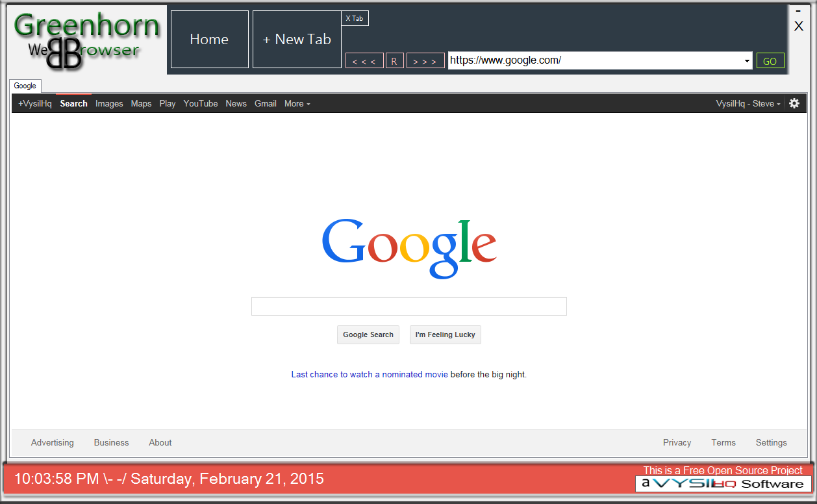Image resolution: width=817 pixels, height=504 pixels.
Task: Expand the address bar history dropdown
Action: 747,60
